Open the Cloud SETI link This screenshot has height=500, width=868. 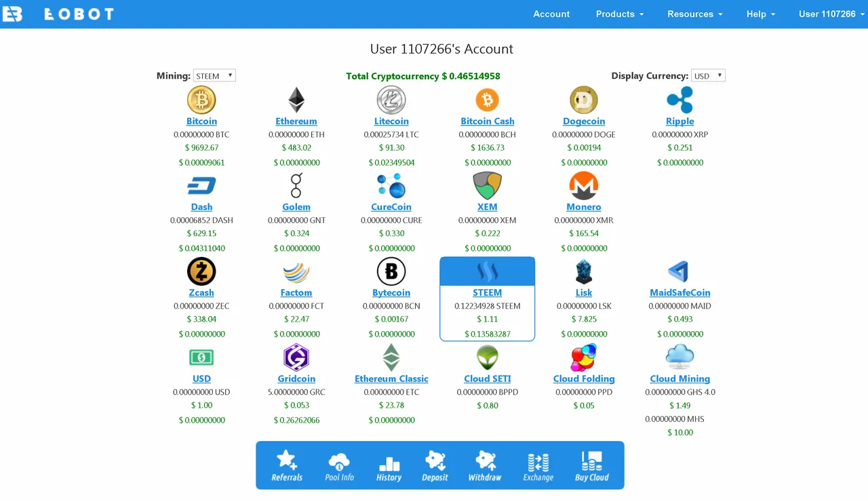click(487, 379)
